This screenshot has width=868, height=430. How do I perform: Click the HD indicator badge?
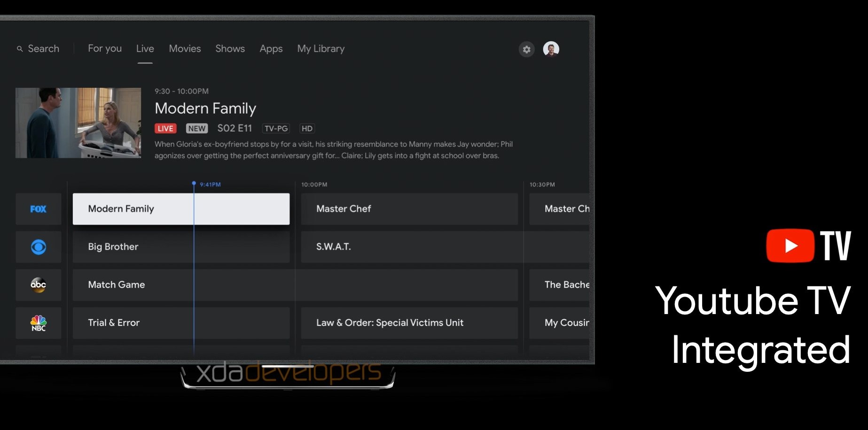[x=307, y=128]
